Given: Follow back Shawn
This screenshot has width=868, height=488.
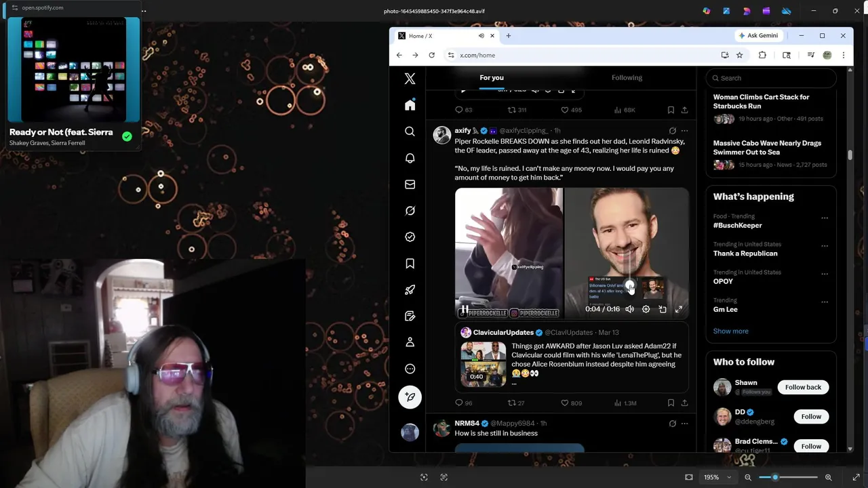Looking at the screenshot, I should click(803, 387).
